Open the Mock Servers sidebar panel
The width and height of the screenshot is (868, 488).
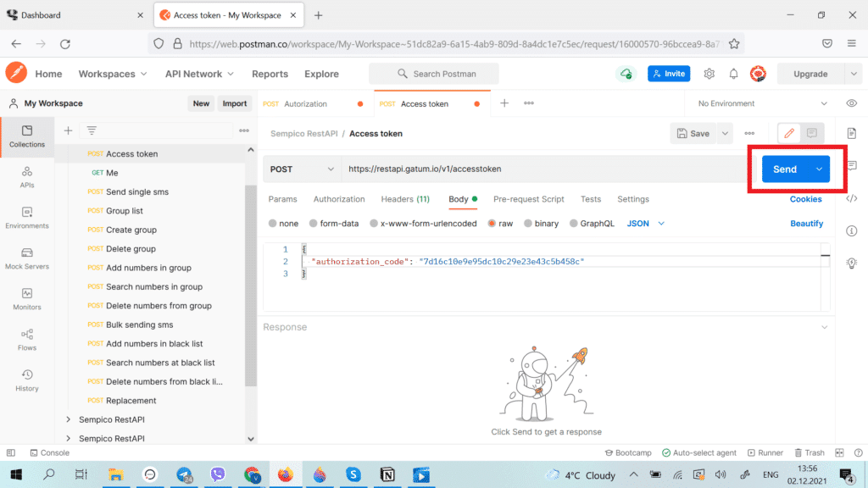click(26, 258)
